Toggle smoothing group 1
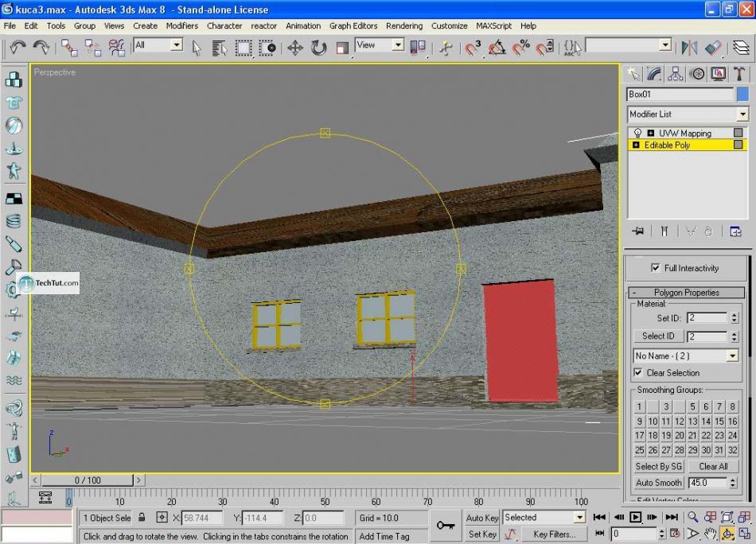Screen dimensions: 756x544 coord(639,406)
